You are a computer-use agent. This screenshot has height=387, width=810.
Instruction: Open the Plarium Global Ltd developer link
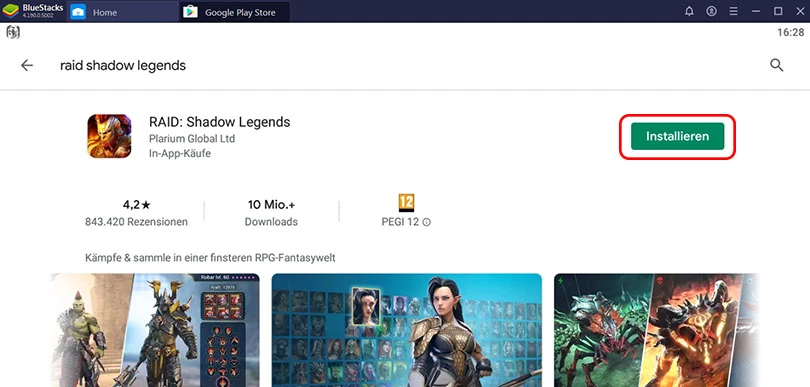click(x=192, y=138)
